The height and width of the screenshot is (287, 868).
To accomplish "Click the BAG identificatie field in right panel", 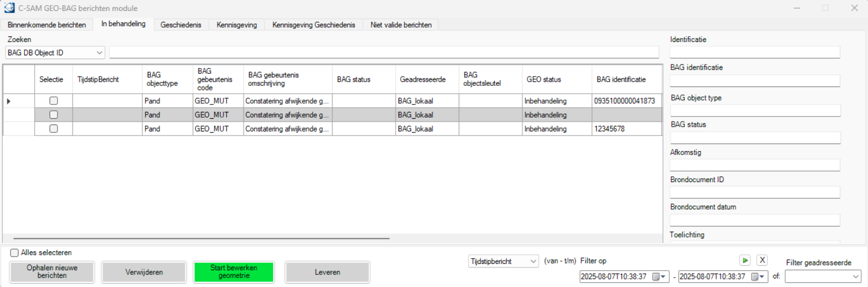I will pos(755,81).
